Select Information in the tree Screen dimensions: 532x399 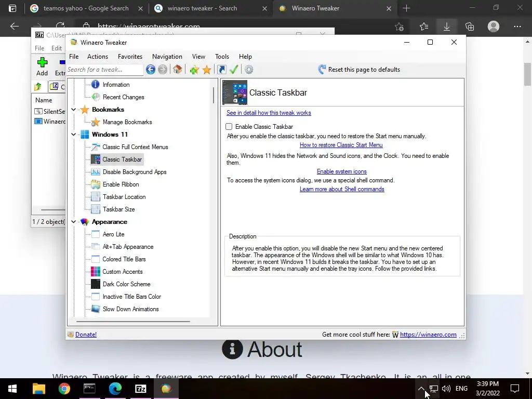(x=116, y=85)
